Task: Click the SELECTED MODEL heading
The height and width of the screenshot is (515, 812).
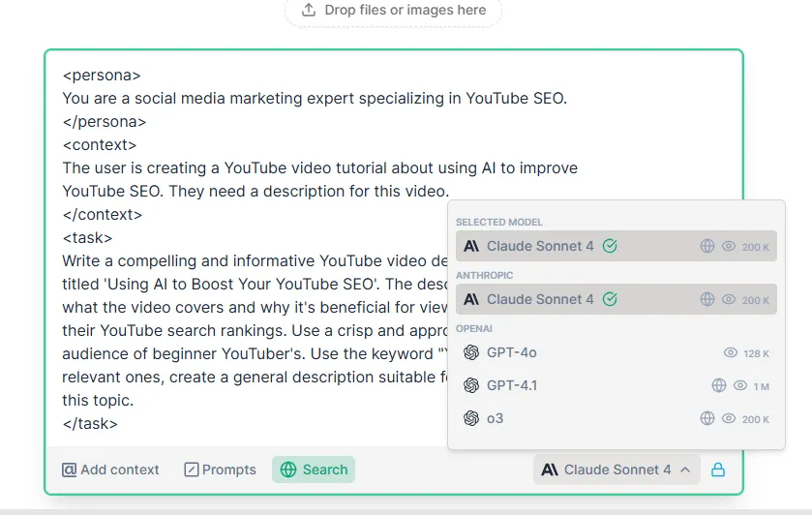Action: 499,223
